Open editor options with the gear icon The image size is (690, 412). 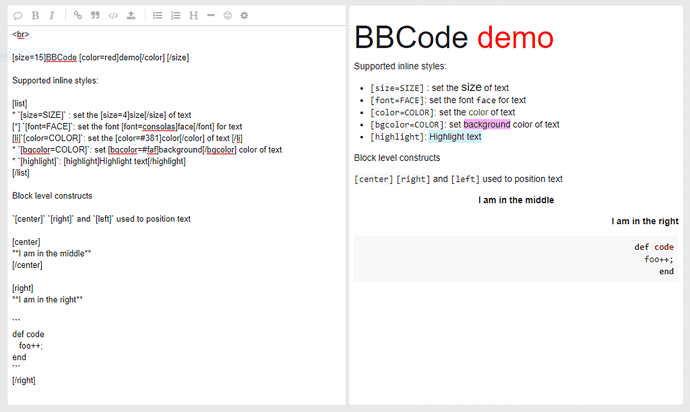[244, 15]
